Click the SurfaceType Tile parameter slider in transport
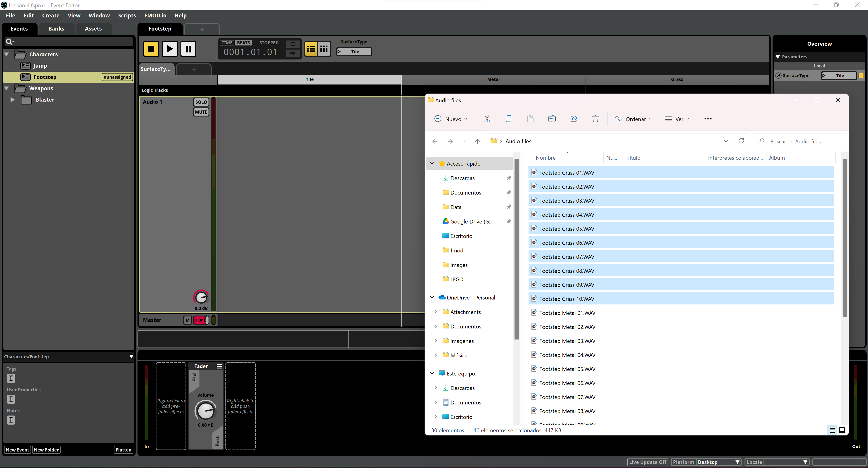This screenshot has width=868, height=468. pos(354,52)
